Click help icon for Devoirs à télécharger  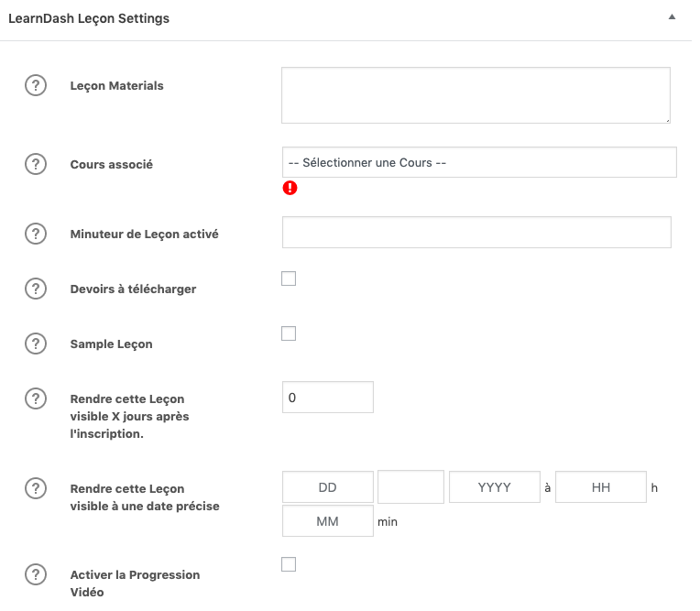click(36, 289)
